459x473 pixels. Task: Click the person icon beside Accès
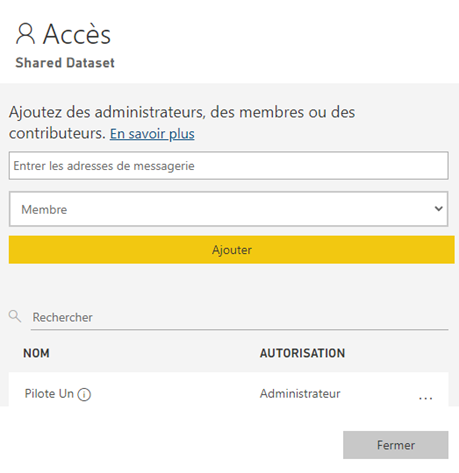(x=25, y=34)
